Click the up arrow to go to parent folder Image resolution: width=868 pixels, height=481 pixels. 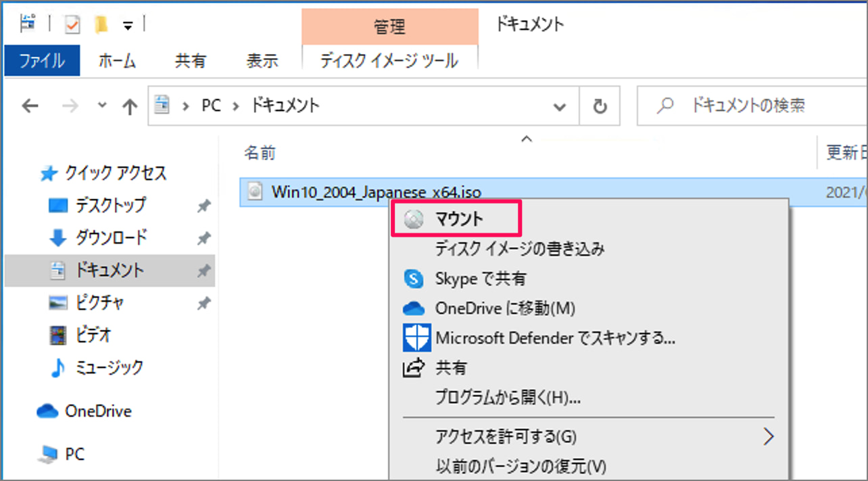coord(128,106)
